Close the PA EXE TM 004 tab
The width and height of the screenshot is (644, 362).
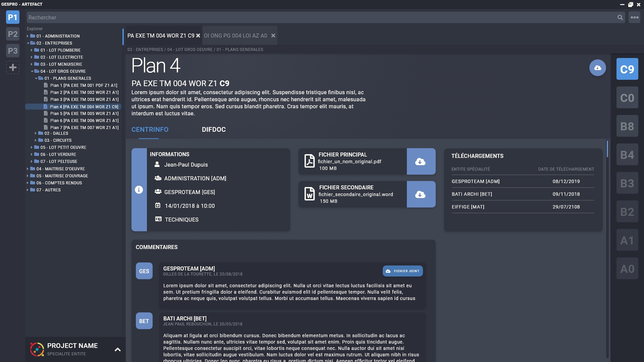[198, 36]
